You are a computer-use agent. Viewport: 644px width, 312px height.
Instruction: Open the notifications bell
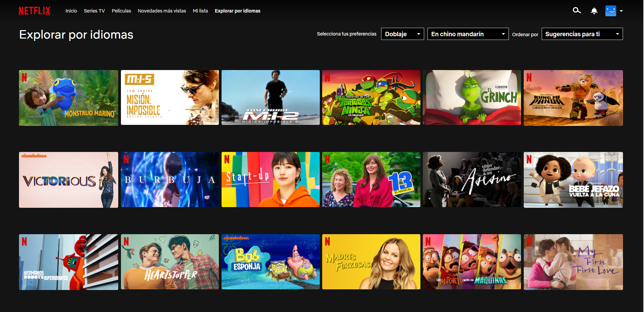[x=594, y=11]
